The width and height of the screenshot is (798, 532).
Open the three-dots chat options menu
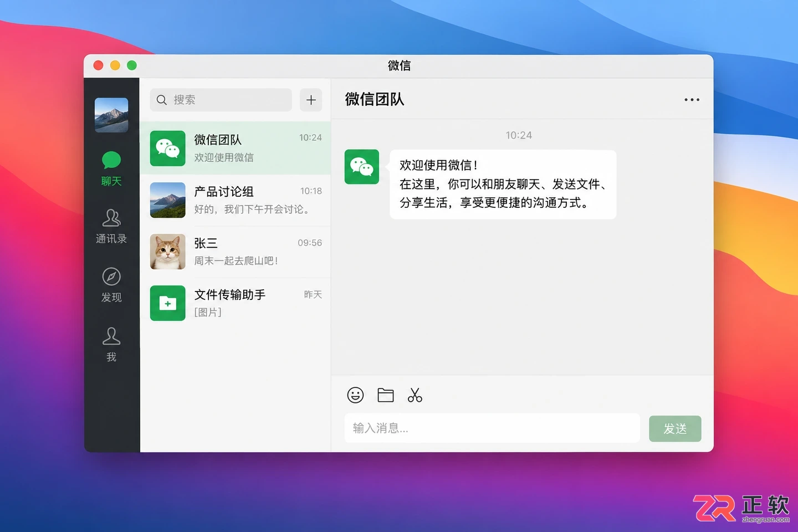(692, 100)
